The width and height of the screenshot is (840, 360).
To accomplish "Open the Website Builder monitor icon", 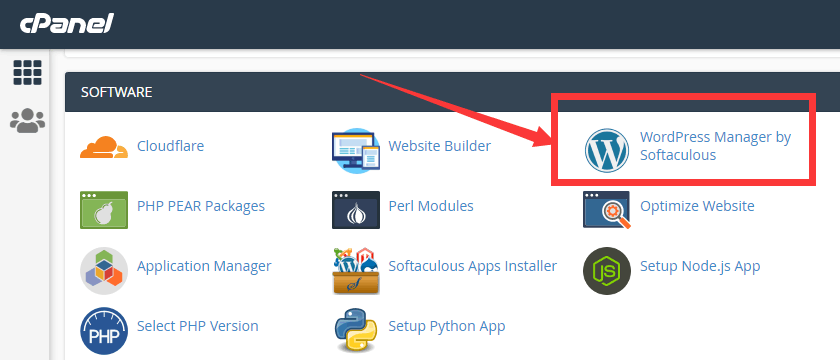I will pos(356,151).
